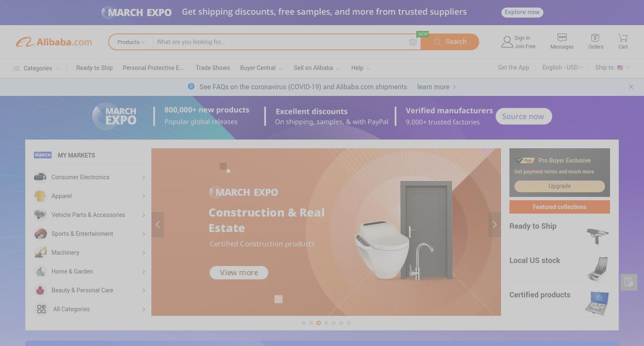Click the camera image search icon
This screenshot has height=346, width=644.
[x=413, y=42]
